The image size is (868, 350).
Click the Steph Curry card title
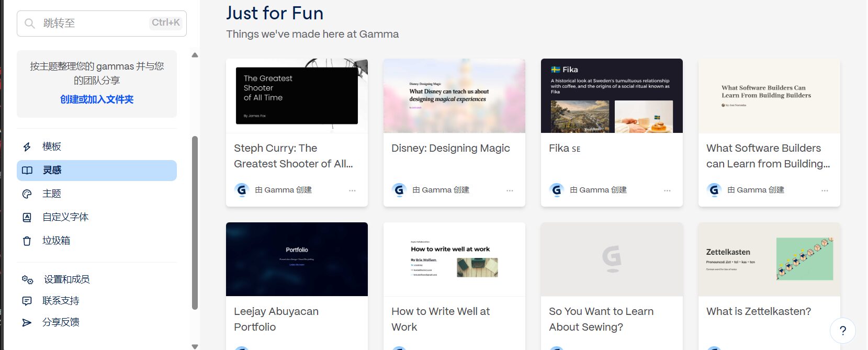tap(294, 156)
